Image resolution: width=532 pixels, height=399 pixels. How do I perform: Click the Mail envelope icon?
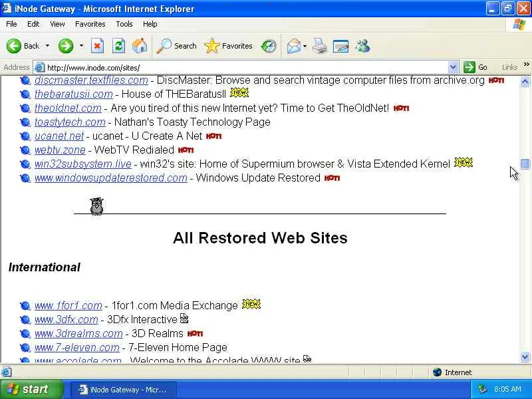pos(294,46)
